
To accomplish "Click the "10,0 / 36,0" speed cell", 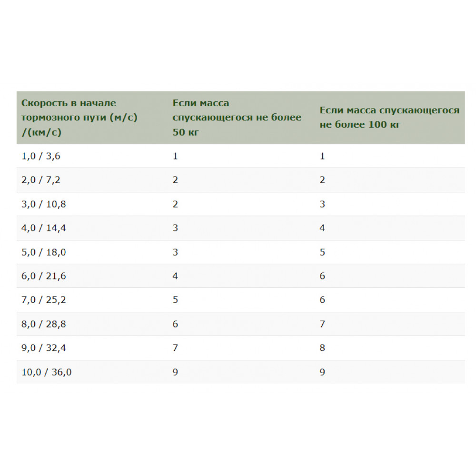I will click(x=47, y=372).
